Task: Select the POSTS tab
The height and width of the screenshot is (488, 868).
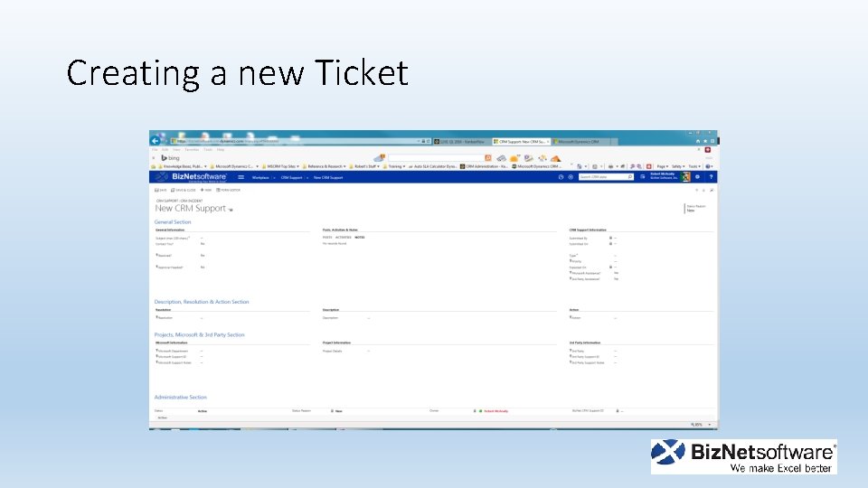Action: coord(327,238)
